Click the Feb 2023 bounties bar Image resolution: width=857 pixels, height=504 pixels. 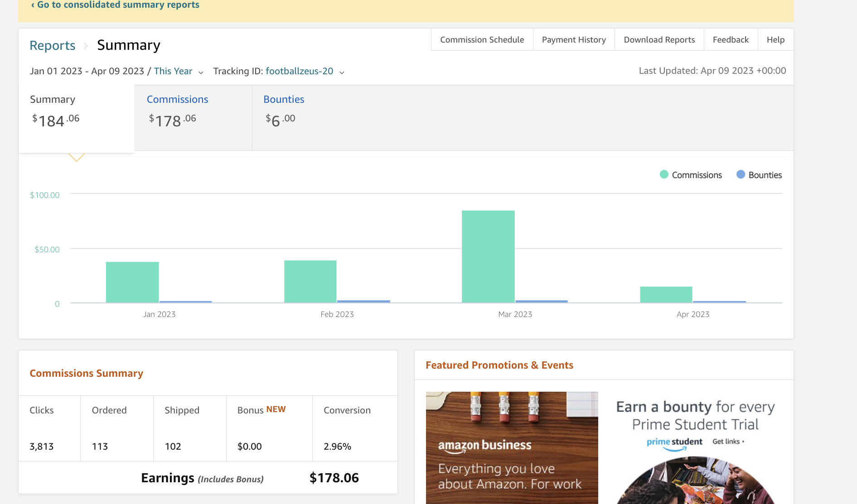(x=363, y=301)
